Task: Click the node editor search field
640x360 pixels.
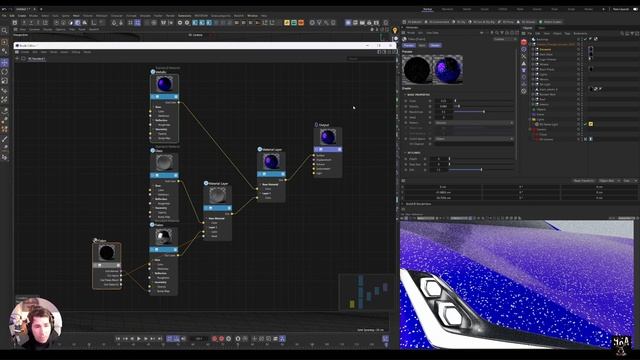Action: [x=370, y=59]
